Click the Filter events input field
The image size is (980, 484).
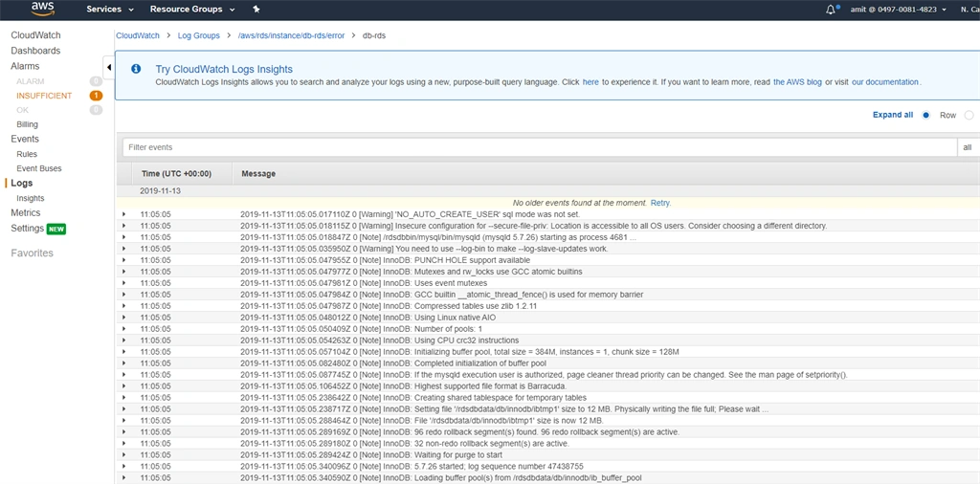(540, 147)
